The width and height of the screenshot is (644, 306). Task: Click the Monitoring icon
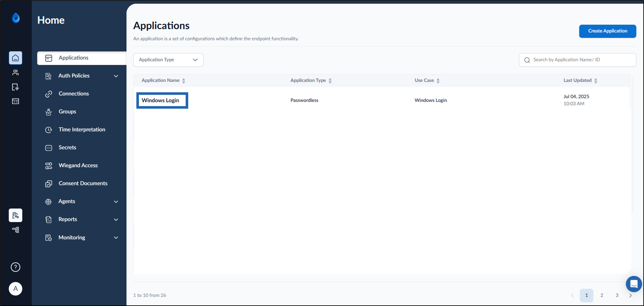coord(49,238)
